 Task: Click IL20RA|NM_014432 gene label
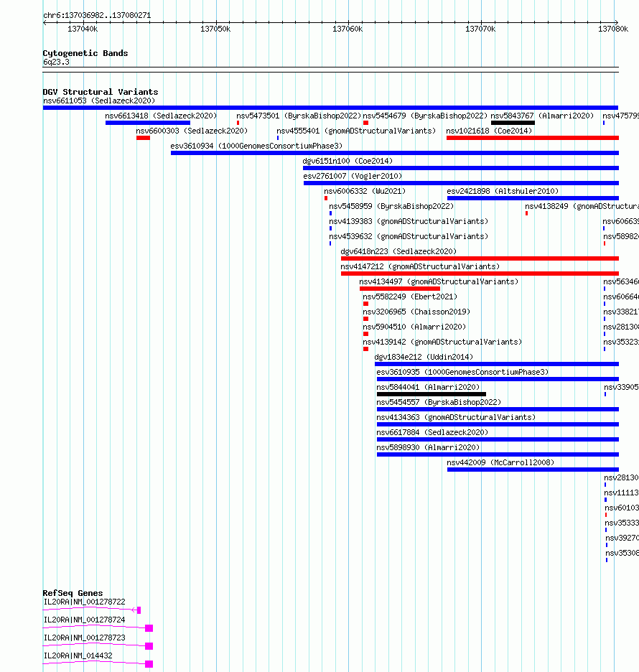coord(78,655)
